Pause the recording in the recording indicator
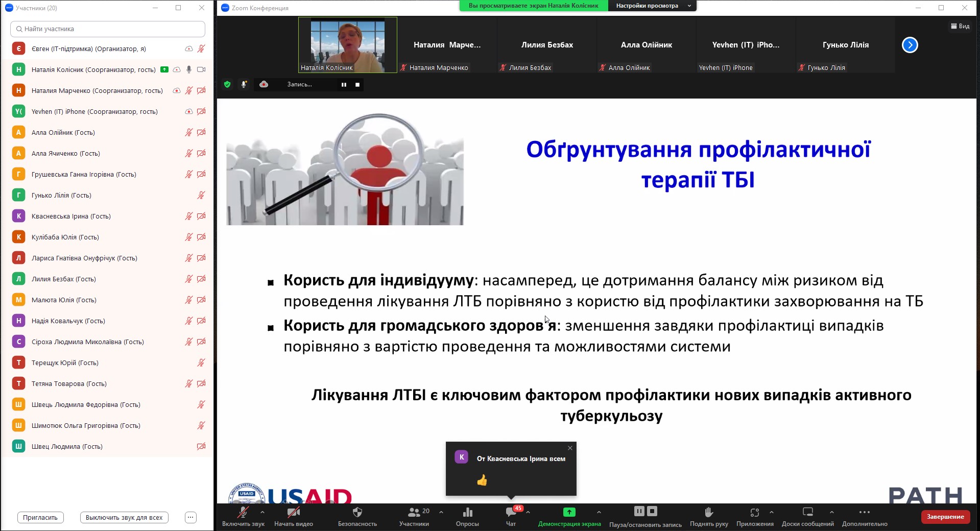Image resolution: width=980 pixels, height=531 pixels. tap(344, 85)
